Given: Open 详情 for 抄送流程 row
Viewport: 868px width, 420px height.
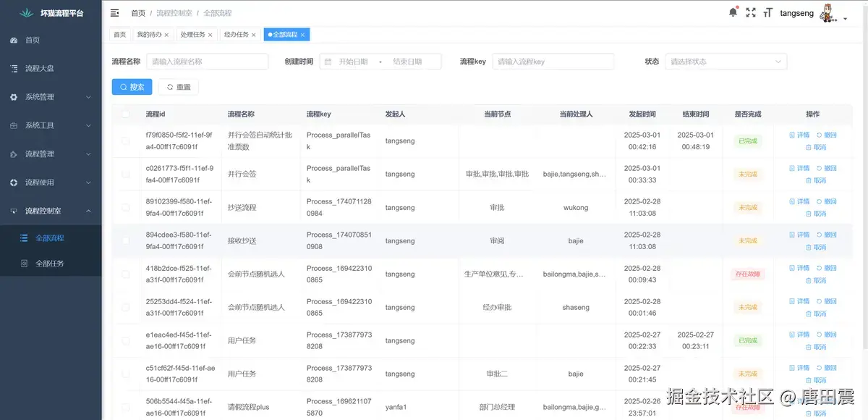Looking at the screenshot, I should point(799,201).
